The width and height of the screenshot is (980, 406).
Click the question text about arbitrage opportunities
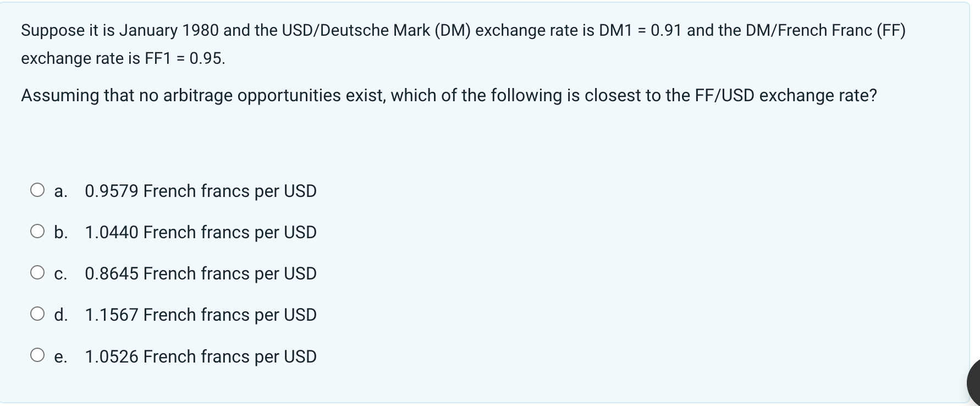(449, 95)
